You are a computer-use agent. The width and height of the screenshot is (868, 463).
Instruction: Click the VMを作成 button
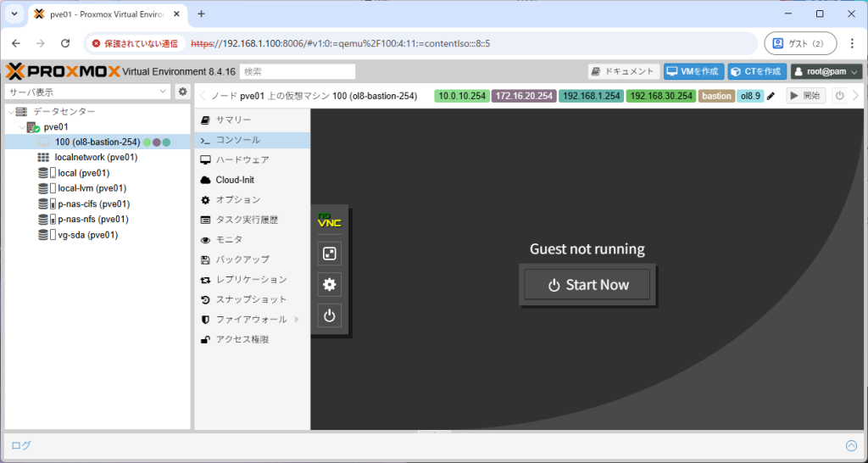(693, 71)
